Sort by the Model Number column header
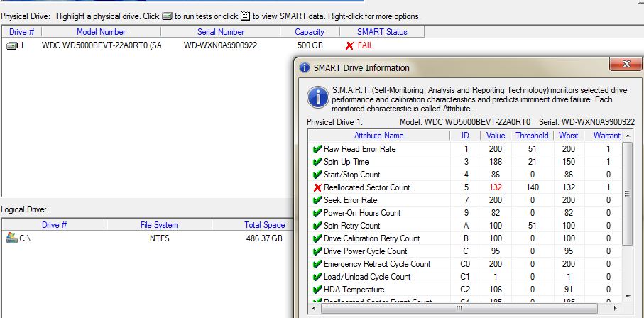 click(101, 32)
